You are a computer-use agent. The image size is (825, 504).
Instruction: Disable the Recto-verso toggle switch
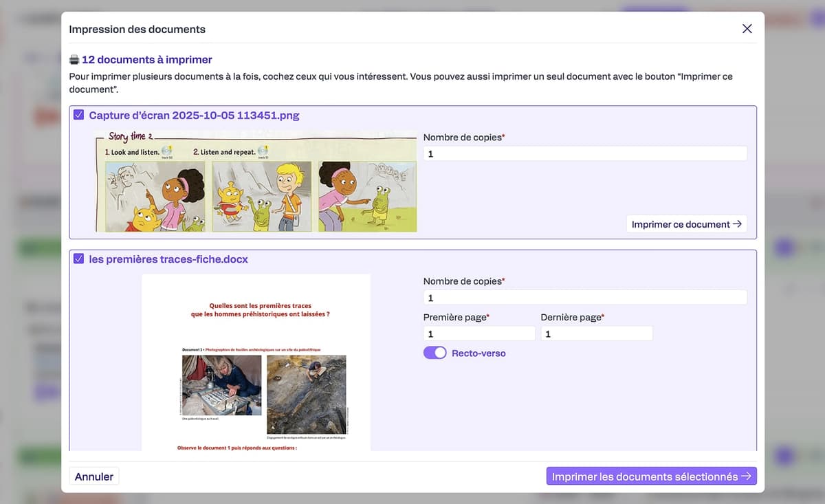(434, 353)
